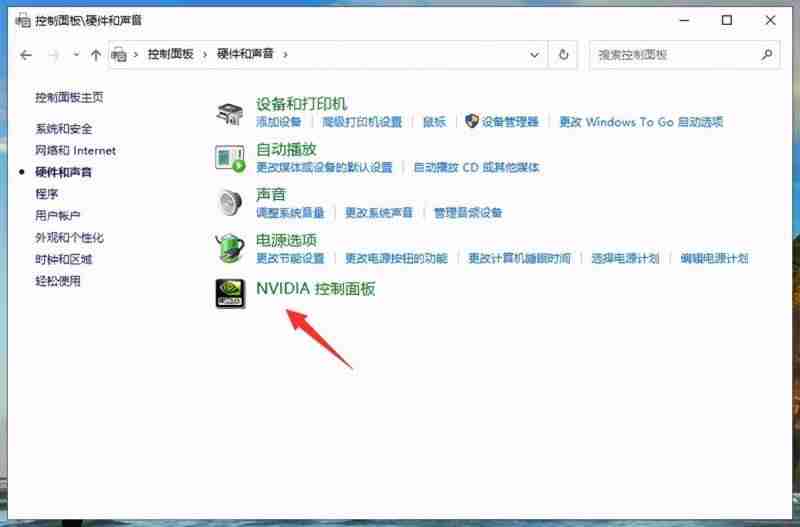Viewport: 800px width, 527px height.
Task: Open 更改媒体或设备的默认设置 link
Action: tap(324, 167)
